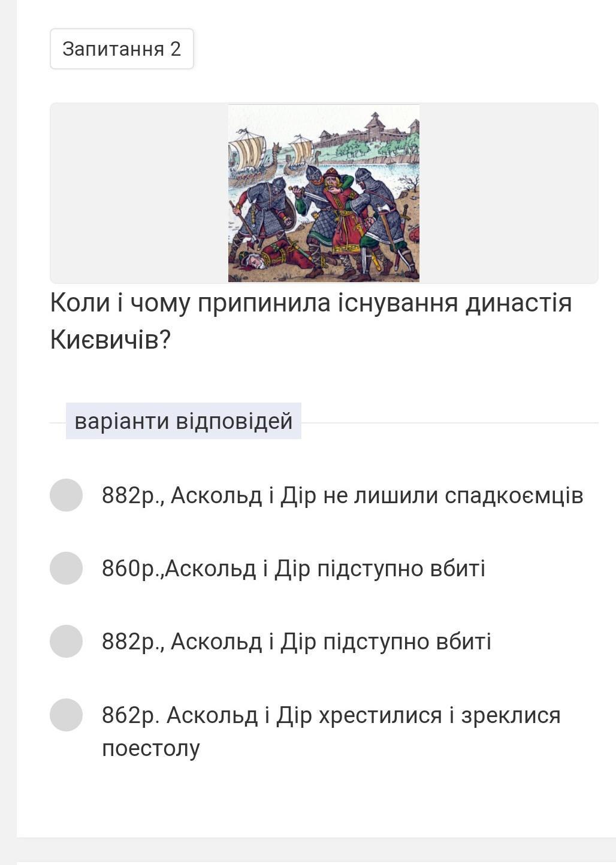
Task: Click answer text "882р., Аскольд і Дір підступно вбиті"
Action: pos(296,642)
